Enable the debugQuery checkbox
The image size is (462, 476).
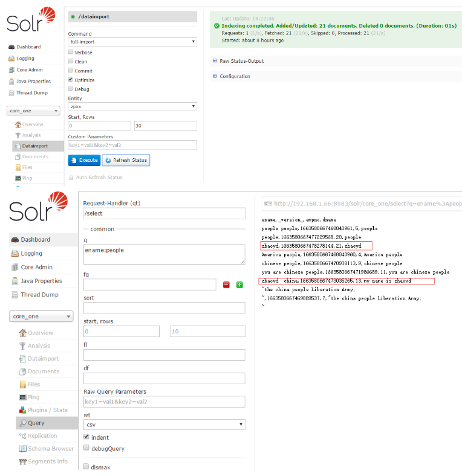86,448
